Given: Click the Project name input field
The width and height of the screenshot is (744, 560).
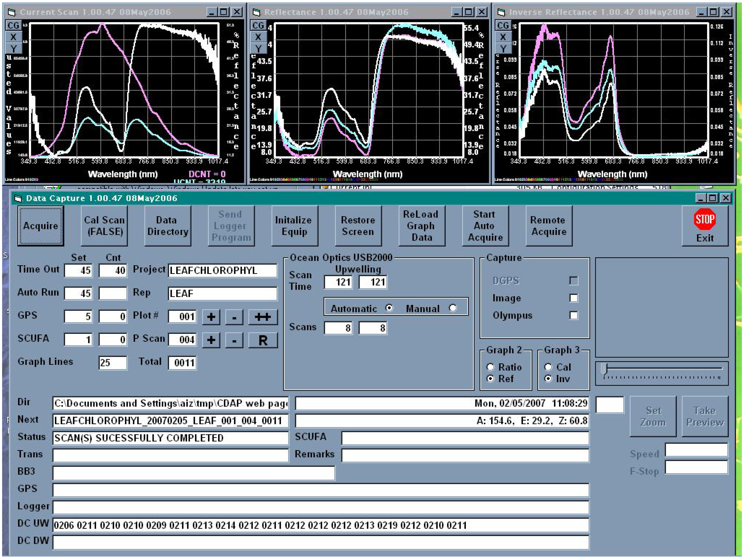Looking at the screenshot, I should tap(222, 271).
